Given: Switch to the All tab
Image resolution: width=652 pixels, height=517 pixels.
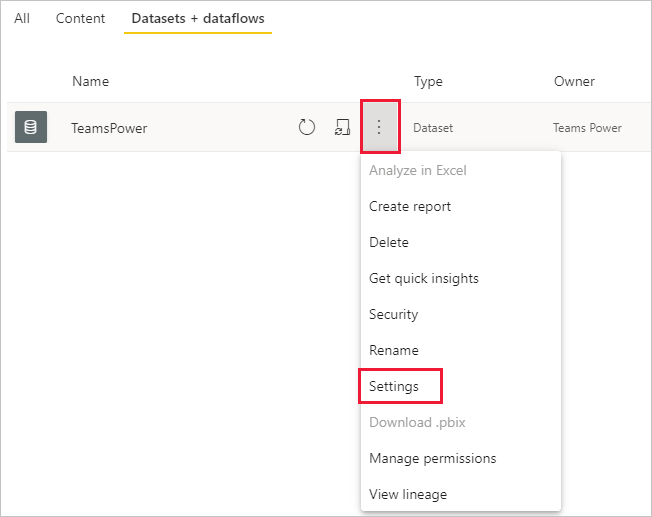Looking at the screenshot, I should pyautogui.click(x=22, y=18).
